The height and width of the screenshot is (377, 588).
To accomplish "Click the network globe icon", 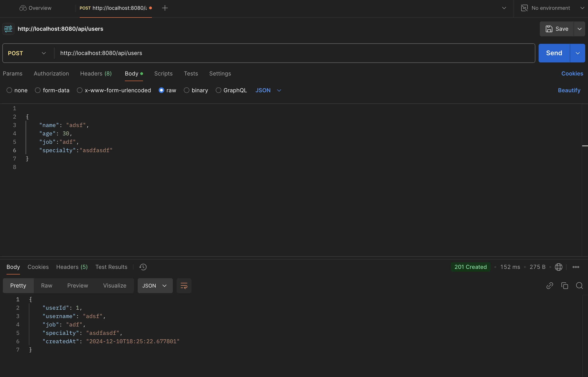I will click(558, 267).
